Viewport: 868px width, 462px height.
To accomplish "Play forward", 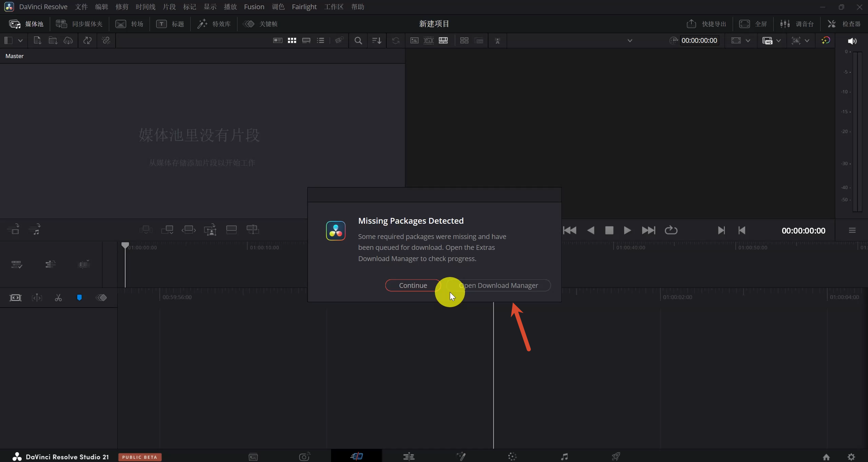I will click(x=627, y=230).
